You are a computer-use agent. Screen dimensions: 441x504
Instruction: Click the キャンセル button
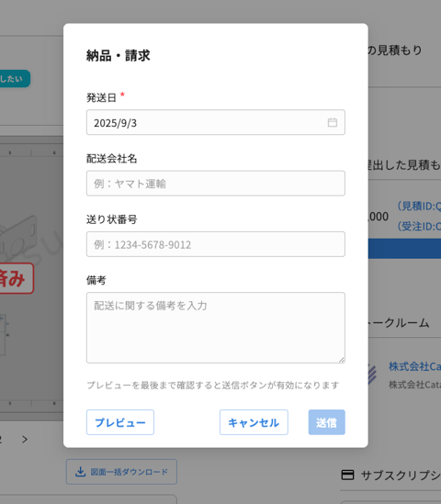(x=254, y=422)
